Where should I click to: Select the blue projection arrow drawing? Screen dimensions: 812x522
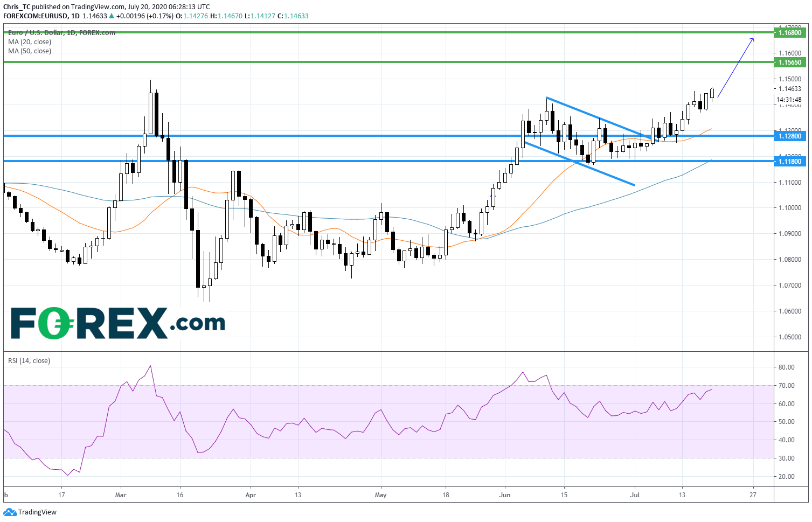pos(736,68)
